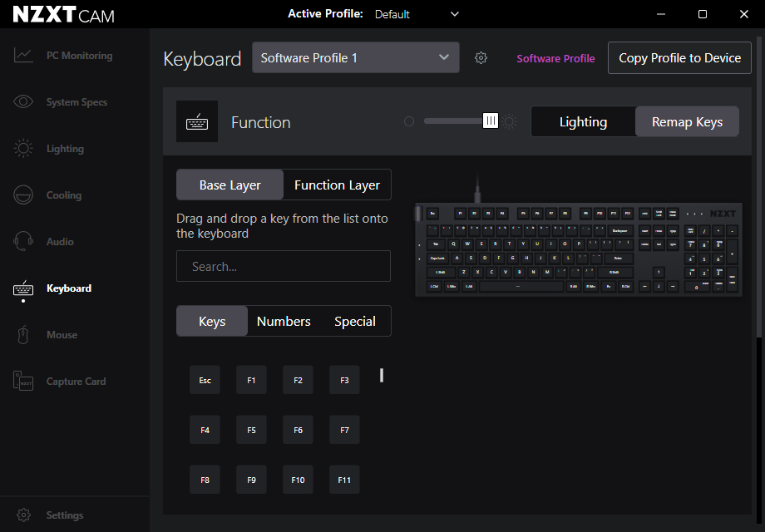This screenshot has height=532, width=765.
Task: Open the Software Profile 1 dropdown
Action: pos(355,57)
